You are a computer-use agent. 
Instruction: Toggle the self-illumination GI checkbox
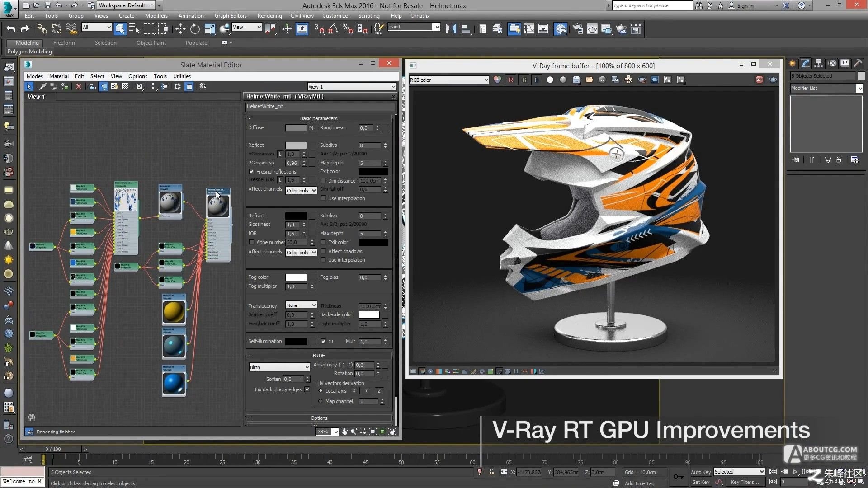323,341
